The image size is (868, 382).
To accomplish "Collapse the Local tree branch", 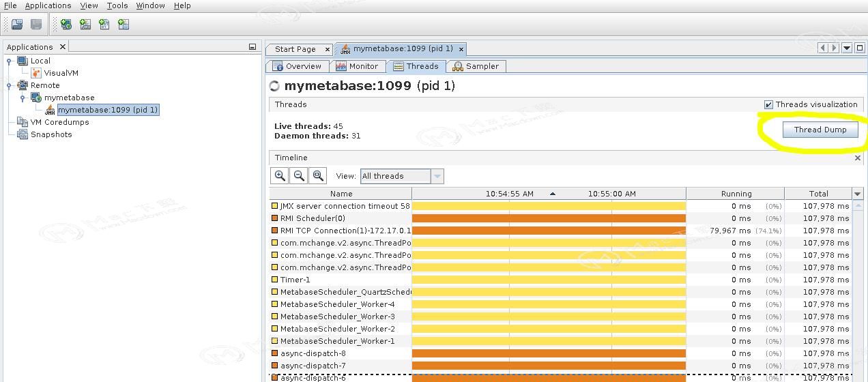I will tap(9, 61).
